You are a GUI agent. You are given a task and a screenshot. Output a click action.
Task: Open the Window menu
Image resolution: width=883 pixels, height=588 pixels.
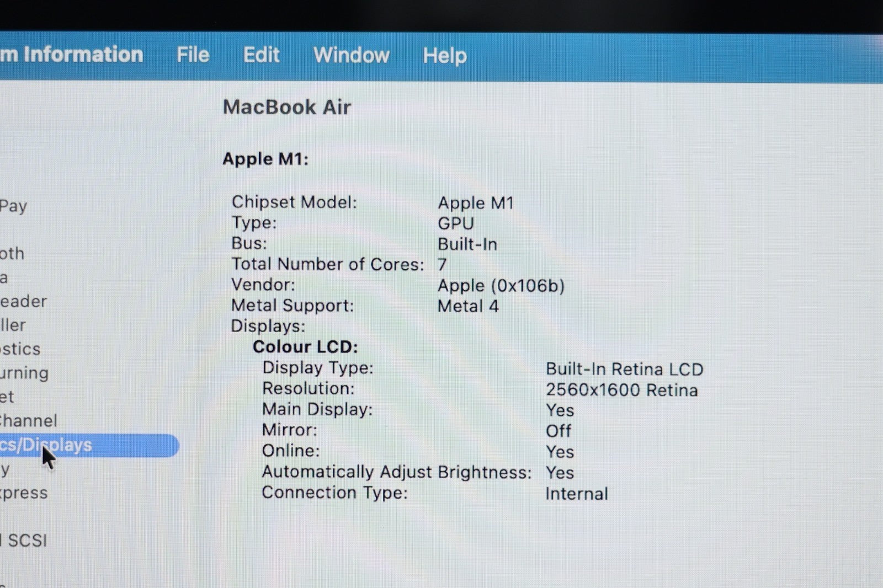351,55
